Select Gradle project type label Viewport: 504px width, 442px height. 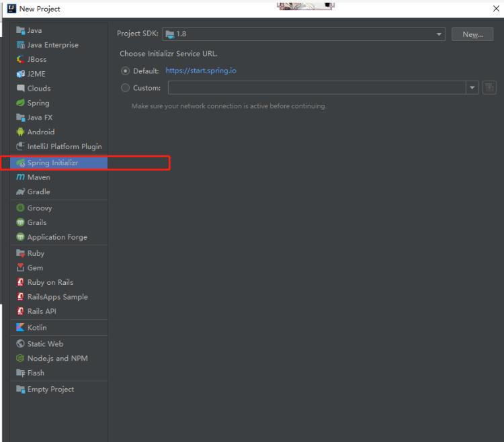pos(39,191)
